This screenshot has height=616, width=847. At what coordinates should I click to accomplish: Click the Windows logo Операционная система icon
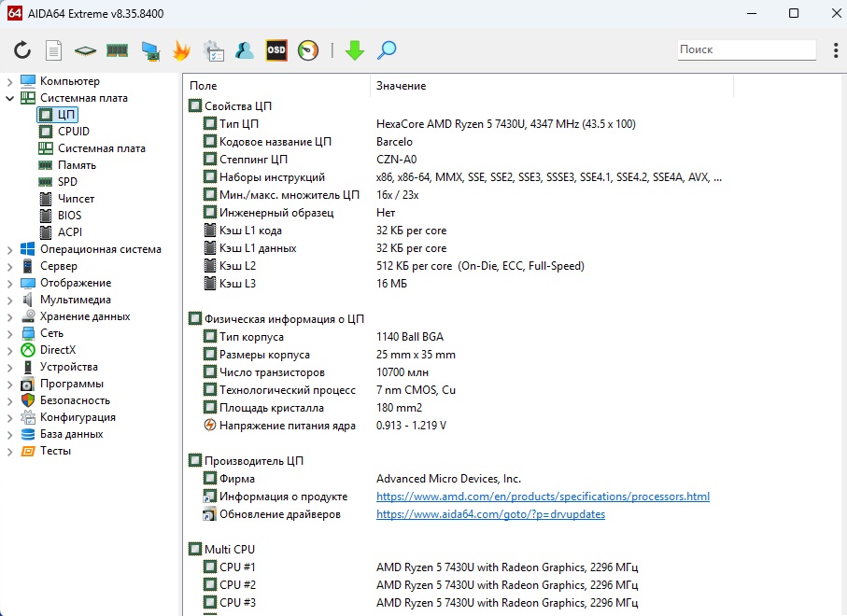click(x=28, y=249)
